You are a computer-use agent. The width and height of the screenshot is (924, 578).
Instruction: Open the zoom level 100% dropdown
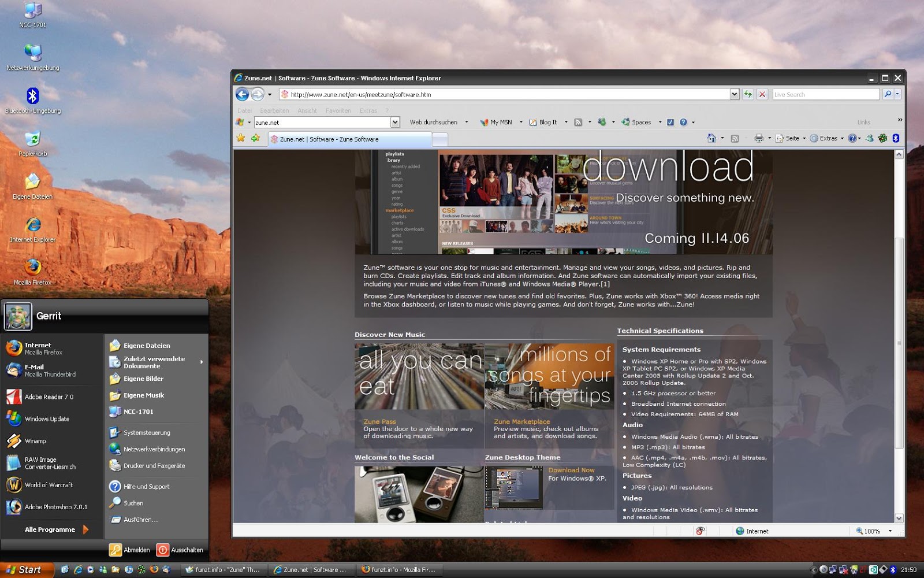(x=889, y=531)
